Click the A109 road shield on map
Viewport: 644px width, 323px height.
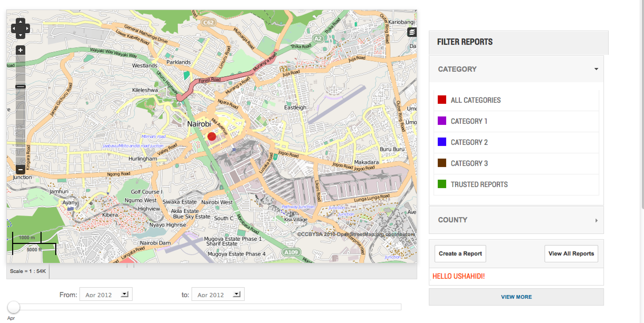(x=291, y=252)
